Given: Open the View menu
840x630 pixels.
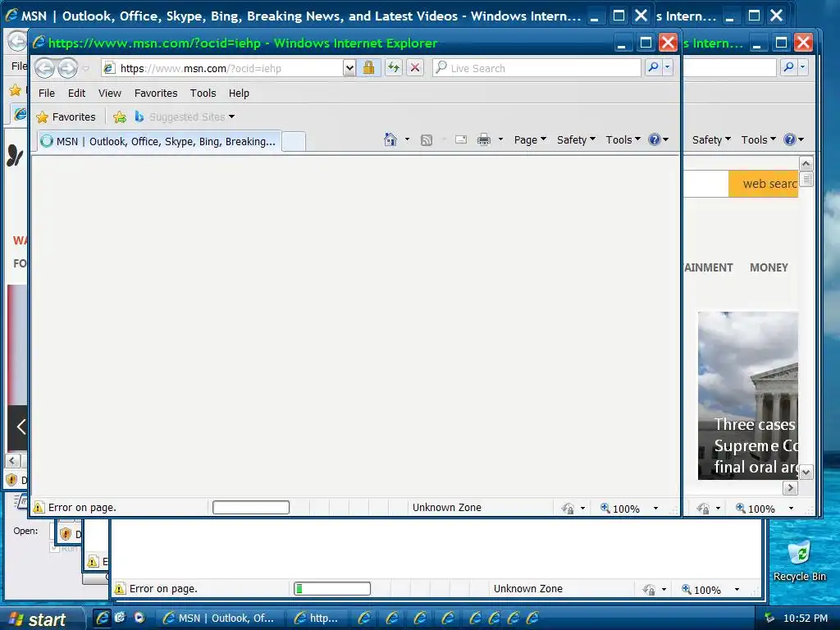Looking at the screenshot, I should pos(110,94).
